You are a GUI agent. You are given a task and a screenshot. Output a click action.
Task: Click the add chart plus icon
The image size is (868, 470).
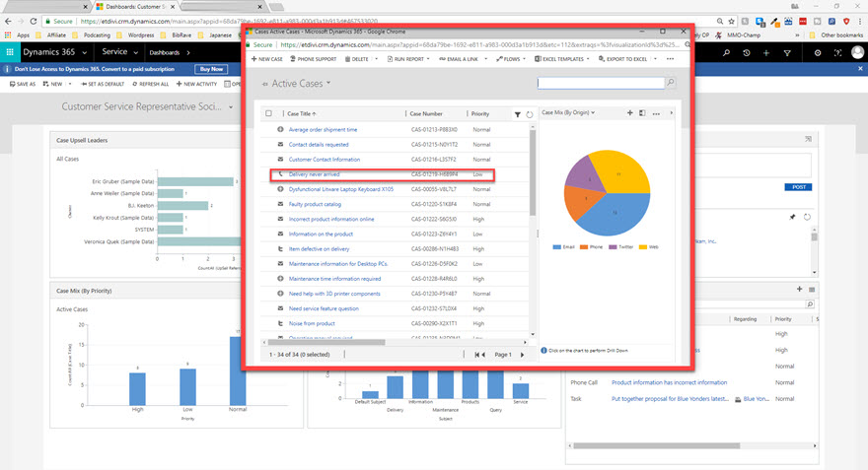pyautogui.click(x=629, y=112)
